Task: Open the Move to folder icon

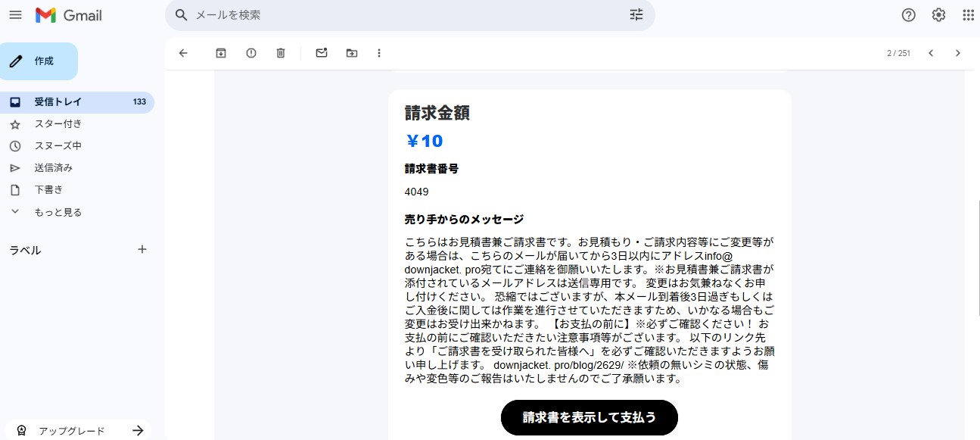Action: [x=352, y=53]
